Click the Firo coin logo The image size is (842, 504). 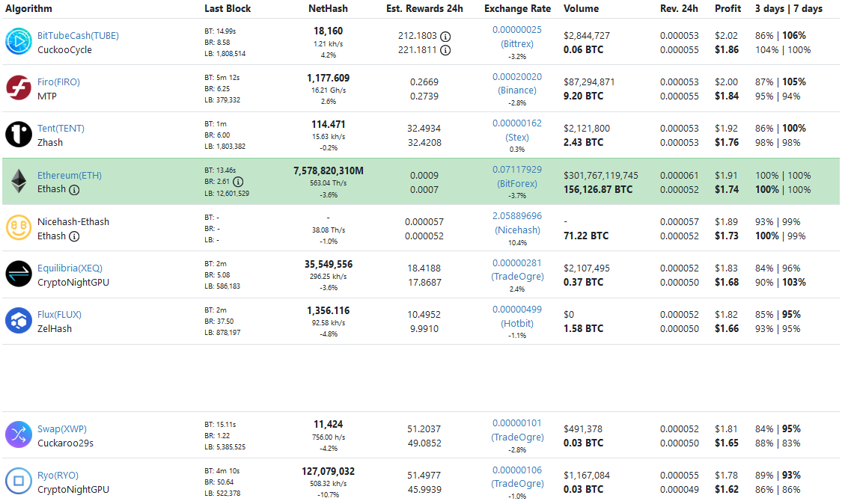(19, 88)
